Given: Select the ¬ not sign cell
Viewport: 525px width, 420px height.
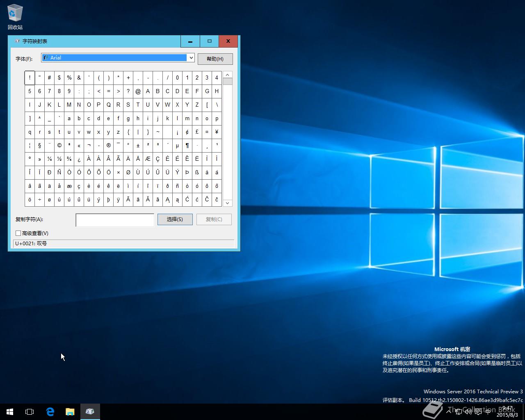Looking at the screenshot, I should [x=89, y=145].
